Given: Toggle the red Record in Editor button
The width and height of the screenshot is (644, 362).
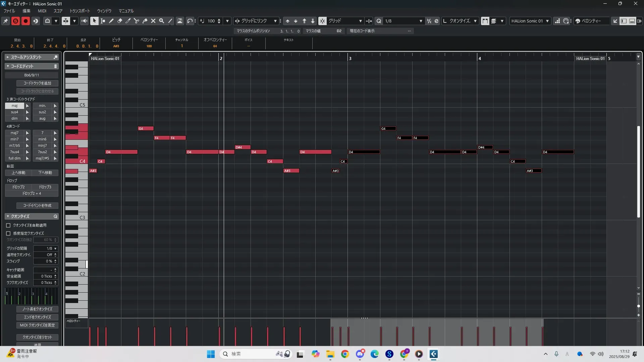Looking at the screenshot, I should coord(25,21).
